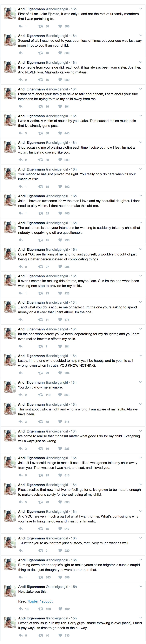
Task: Retweet the 'Second of all, I reached out' tweet
Action: coord(40,53)
